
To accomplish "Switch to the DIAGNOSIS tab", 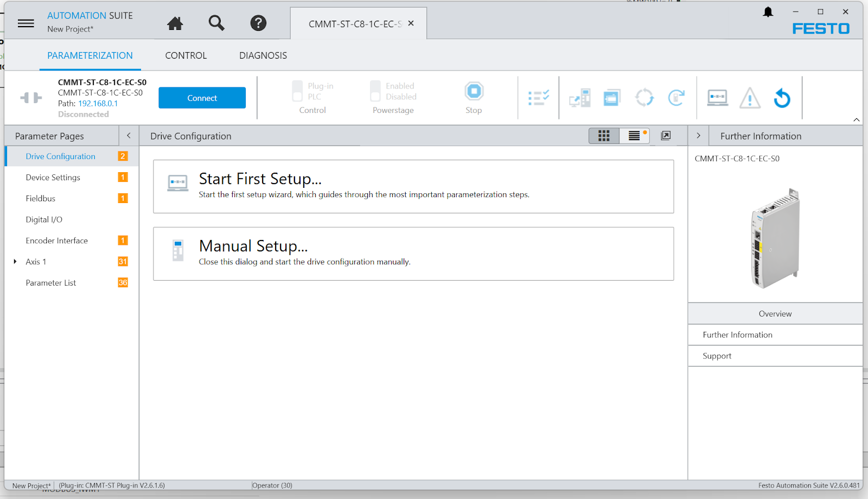I will pyautogui.click(x=263, y=55).
